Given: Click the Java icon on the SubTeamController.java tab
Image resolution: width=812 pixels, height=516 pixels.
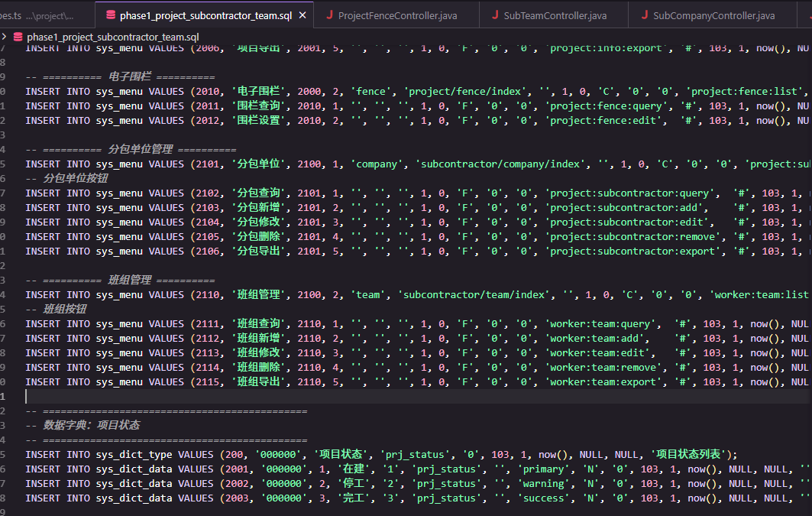Looking at the screenshot, I should (x=495, y=15).
